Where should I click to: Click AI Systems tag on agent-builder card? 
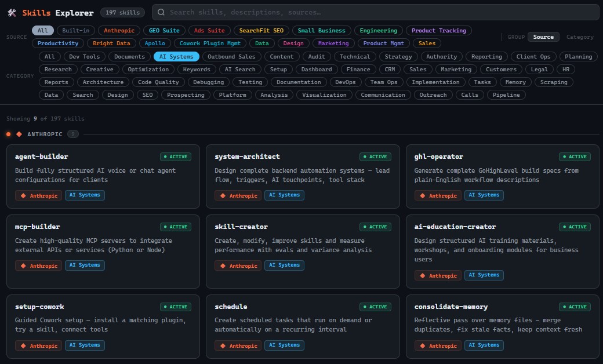(85, 195)
